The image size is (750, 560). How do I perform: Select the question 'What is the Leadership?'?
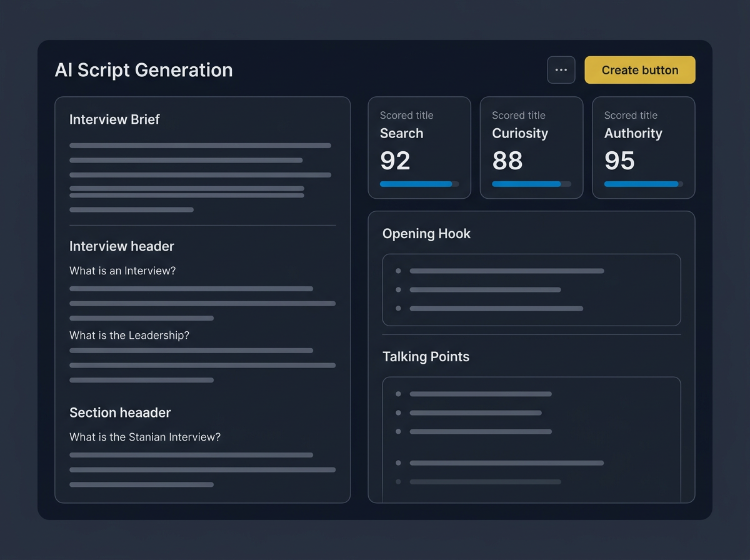point(129,335)
